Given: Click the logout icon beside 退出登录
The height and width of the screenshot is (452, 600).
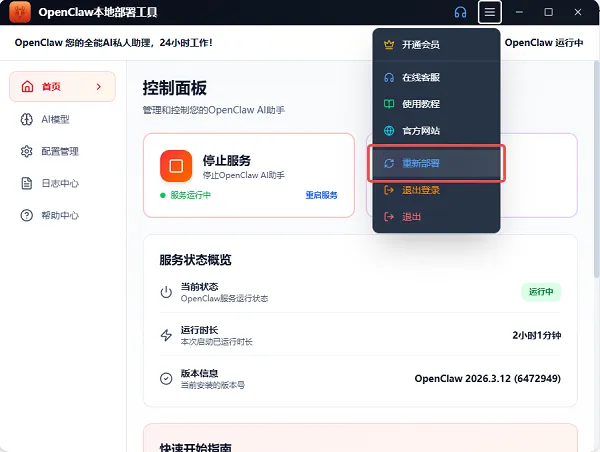Looking at the screenshot, I should coord(389,190).
